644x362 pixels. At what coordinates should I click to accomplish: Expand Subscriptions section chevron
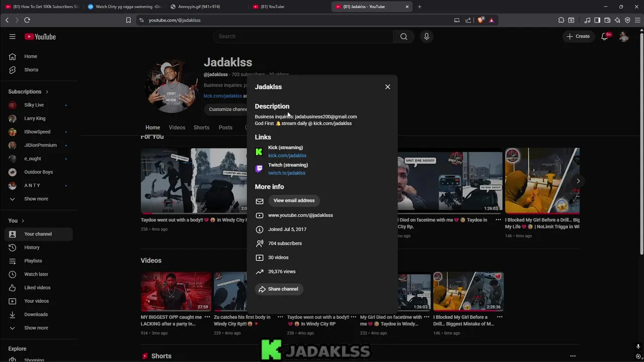[x=47, y=92]
